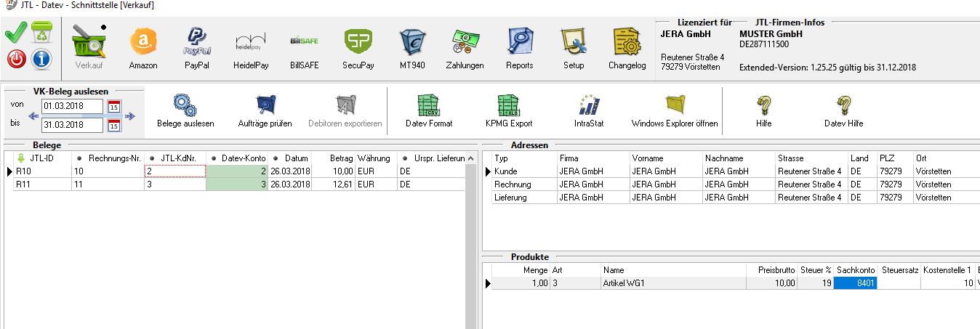Sort by Betrag column header
This screenshot has height=329, width=980.
(334, 158)
